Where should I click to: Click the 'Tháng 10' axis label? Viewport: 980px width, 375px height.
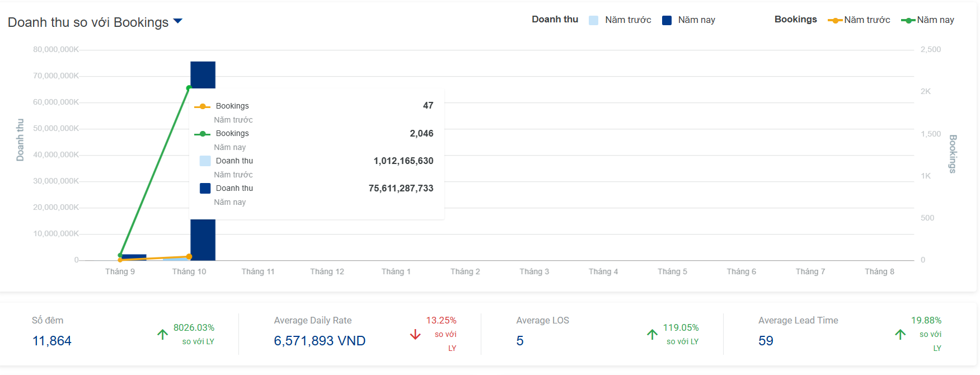[x=189, y=271]
